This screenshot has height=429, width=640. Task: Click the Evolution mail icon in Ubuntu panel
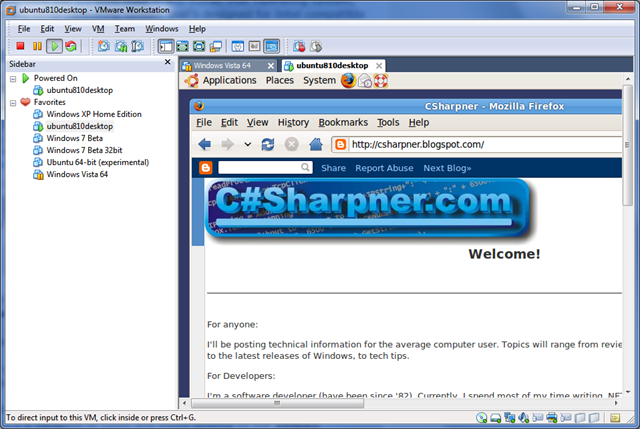point(365,81)
